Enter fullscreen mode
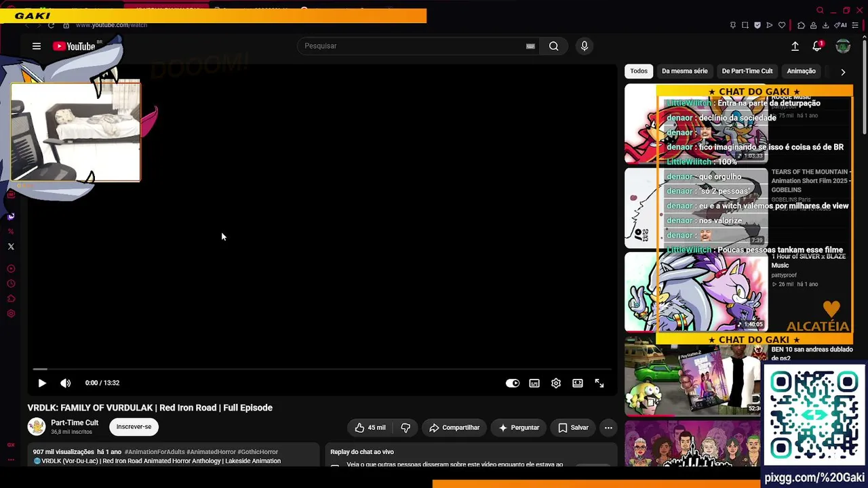This screenshot has height=488, width=868. [599, 383]
